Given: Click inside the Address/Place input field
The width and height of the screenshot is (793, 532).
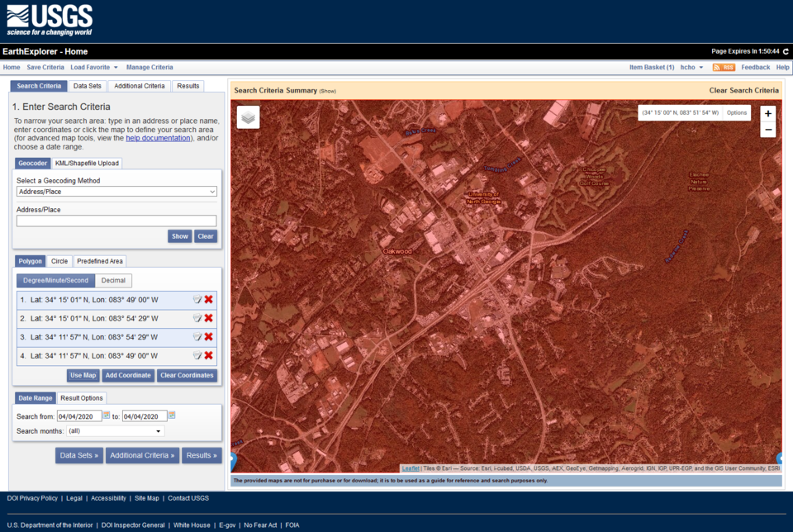Looking at the screenshot, I should coord(116,221).
